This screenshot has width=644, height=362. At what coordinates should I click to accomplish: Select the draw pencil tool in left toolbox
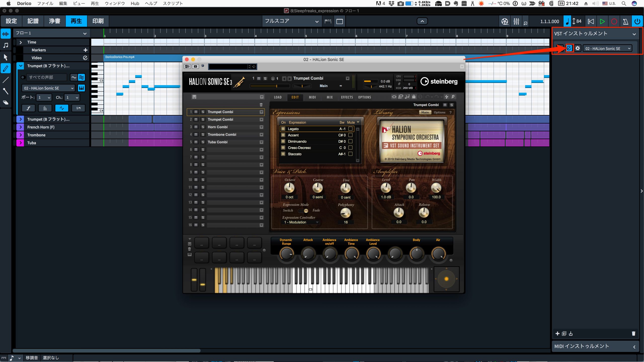coord(6,68)
